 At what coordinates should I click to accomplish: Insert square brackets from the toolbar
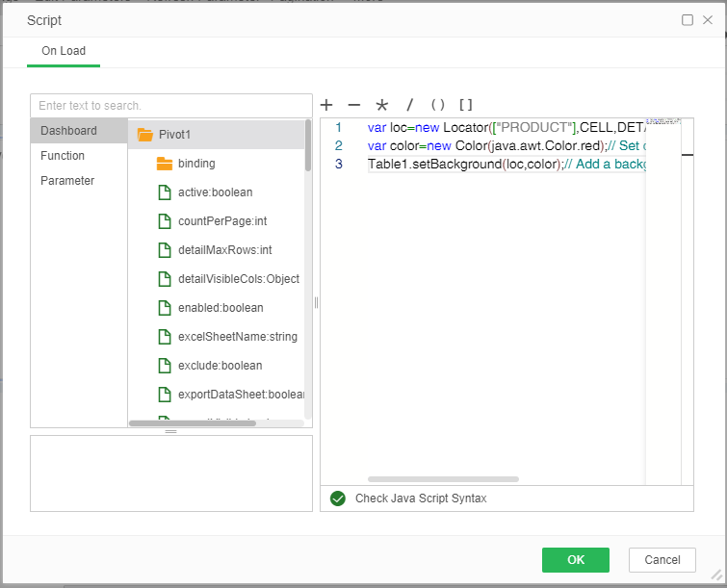pos(465,105)
